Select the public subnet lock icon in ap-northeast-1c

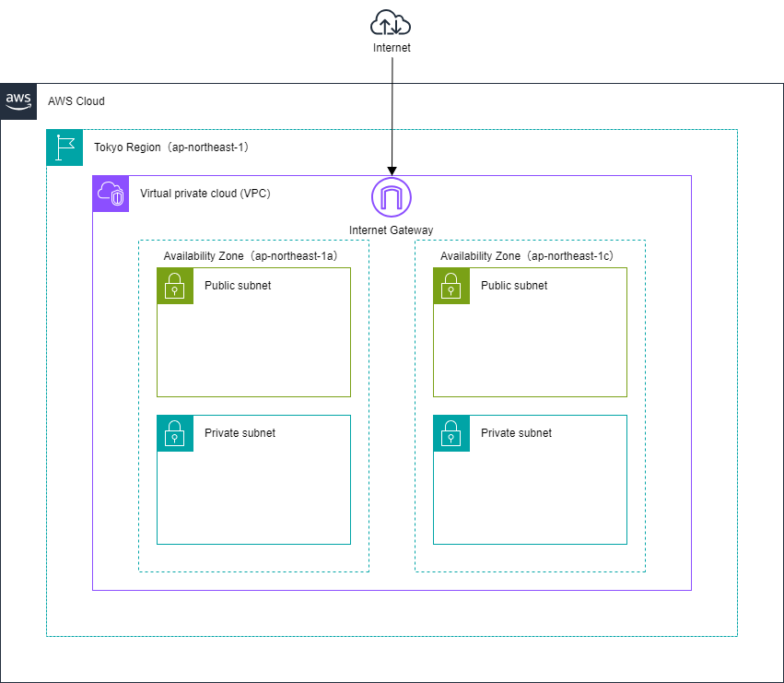coord(451,287)
